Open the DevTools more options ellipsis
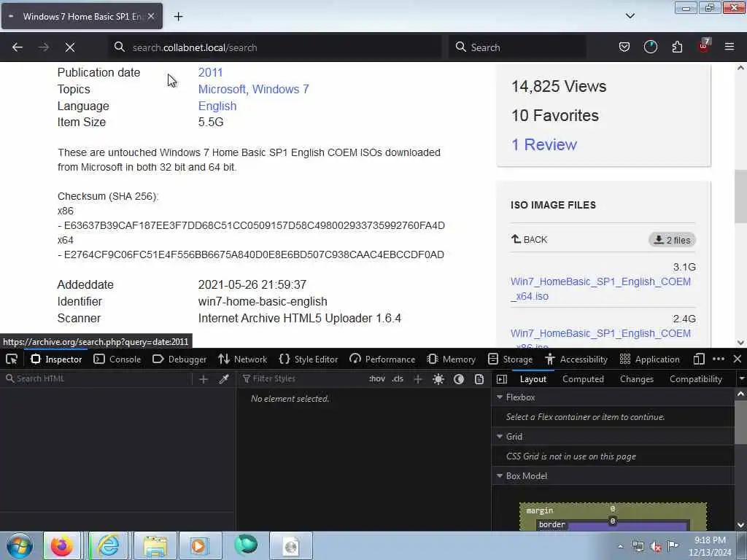Viewport: 747px width, 560px height. 719,359
